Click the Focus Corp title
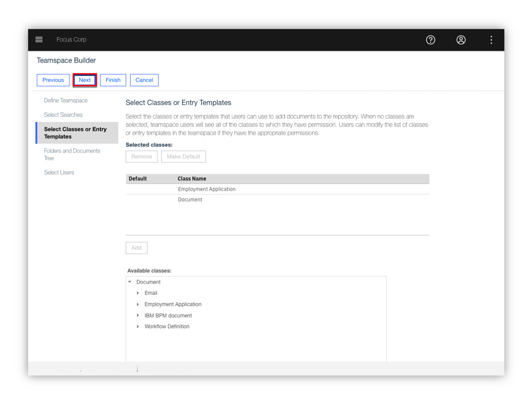Screen dimensions: 532x405 tap(71, 40)
